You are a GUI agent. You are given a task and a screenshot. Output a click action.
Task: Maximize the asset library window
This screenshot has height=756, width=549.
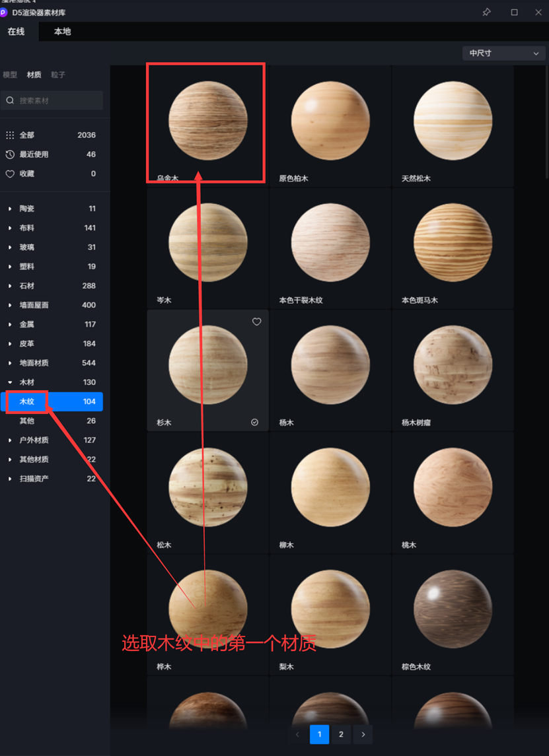[x=514, y=13]
